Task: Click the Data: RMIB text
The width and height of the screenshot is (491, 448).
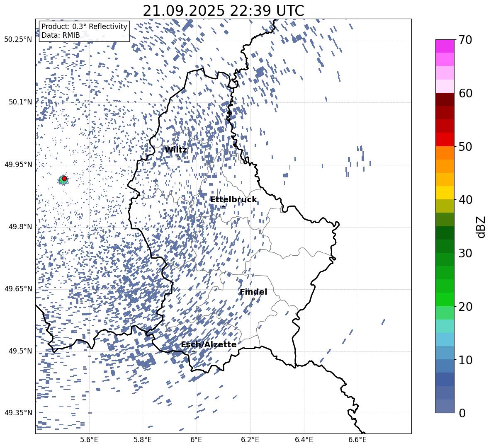Action: [61, 35]
